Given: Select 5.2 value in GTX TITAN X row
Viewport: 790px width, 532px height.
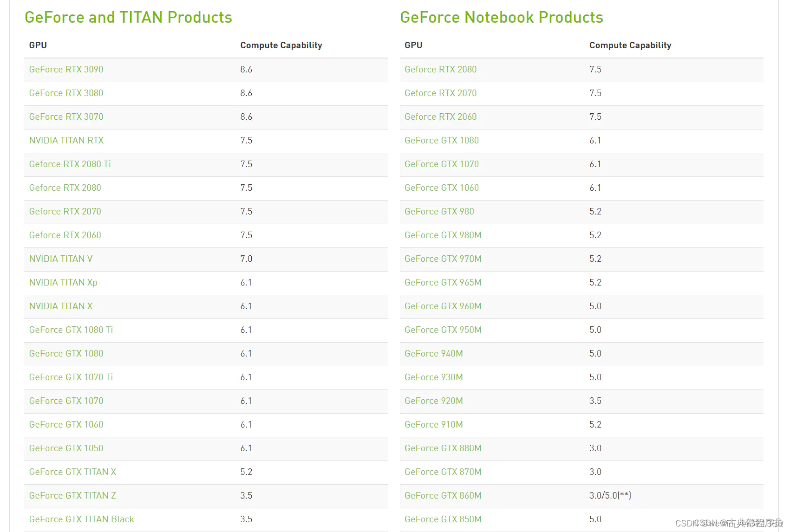Looking at the screenshot, I should tap(246, 472).
